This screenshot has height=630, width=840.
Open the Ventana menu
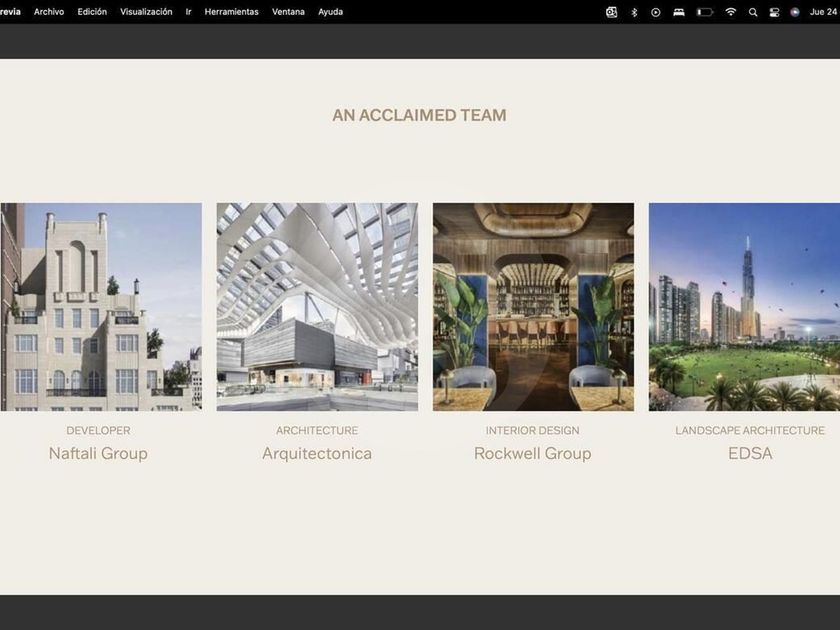[288, 12]
